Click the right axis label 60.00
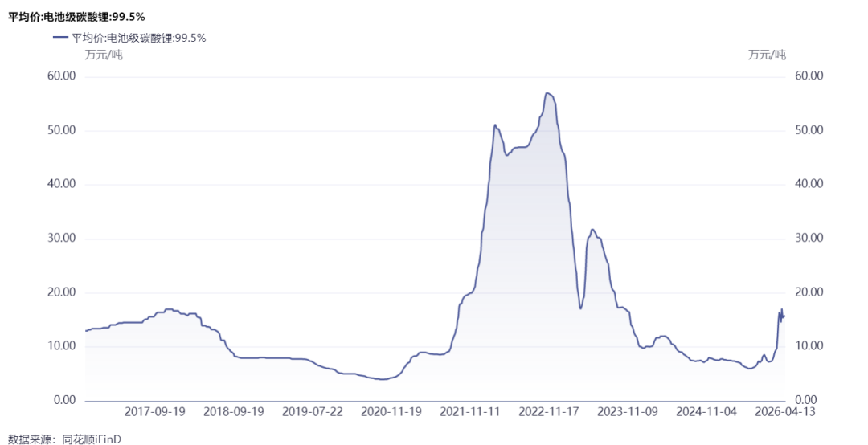Image resolution: width=868 pixels, height=445 pixels. 809,76
